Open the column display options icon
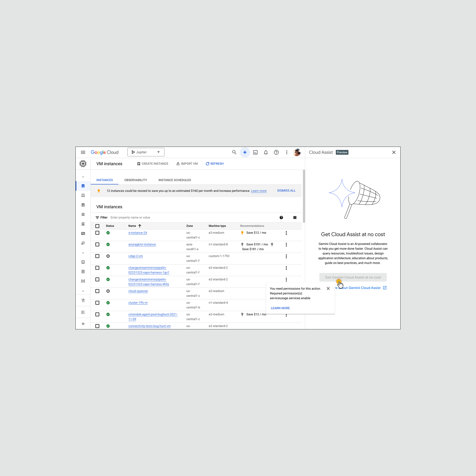The width and height of the screenshot is (476, 476). 295,218
